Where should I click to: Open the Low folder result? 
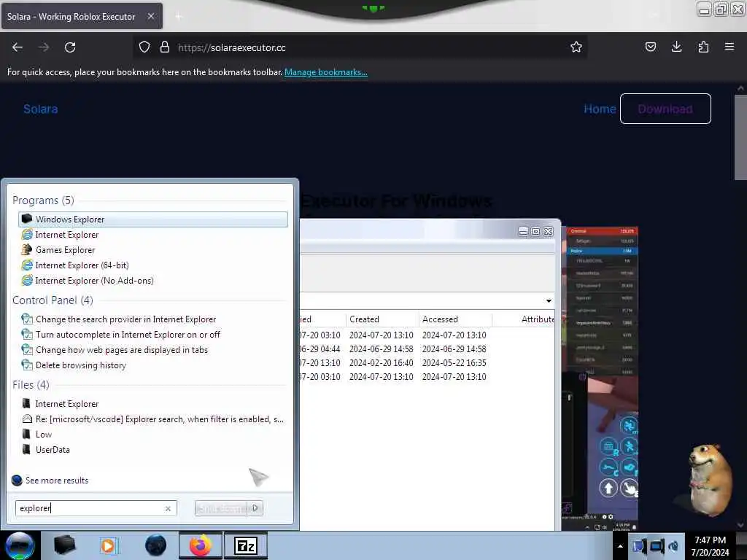(x=153, y=435)
